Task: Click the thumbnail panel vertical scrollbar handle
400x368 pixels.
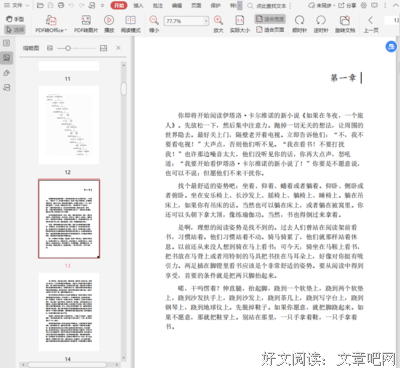Action: 124,89
